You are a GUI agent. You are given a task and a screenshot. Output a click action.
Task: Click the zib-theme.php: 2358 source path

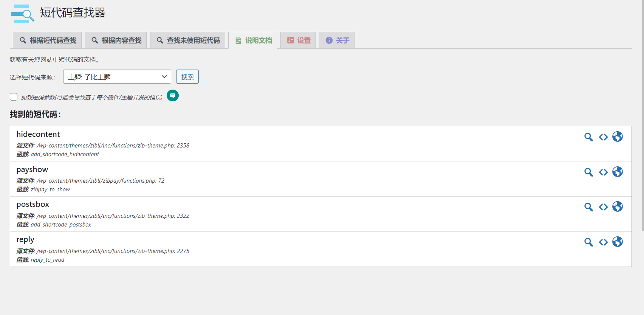(113, 146)
